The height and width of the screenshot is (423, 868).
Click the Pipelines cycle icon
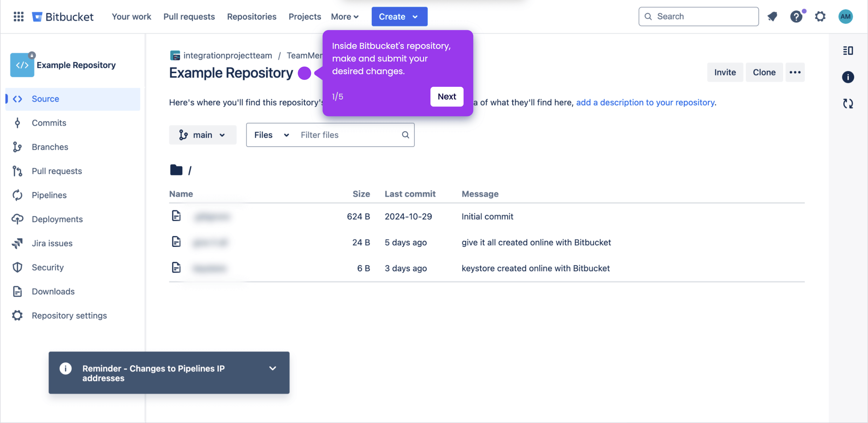point(17,195)
